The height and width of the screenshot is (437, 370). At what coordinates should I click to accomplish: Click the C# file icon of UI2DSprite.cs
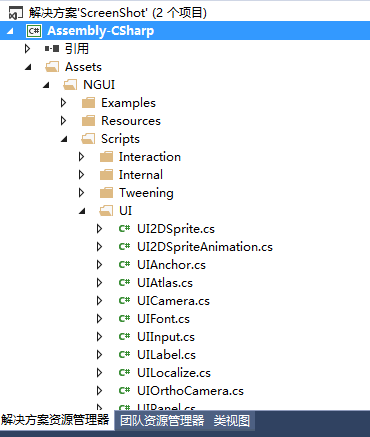pos(124,229)
